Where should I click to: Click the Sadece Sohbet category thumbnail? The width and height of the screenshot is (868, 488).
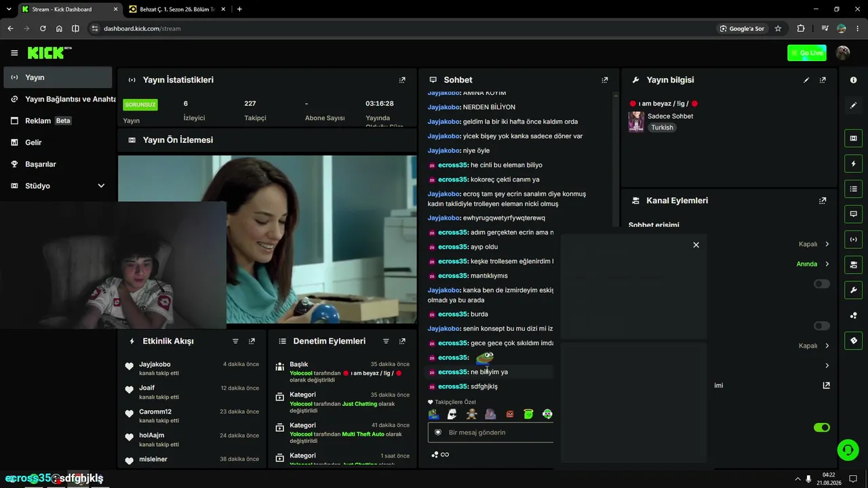636,121
